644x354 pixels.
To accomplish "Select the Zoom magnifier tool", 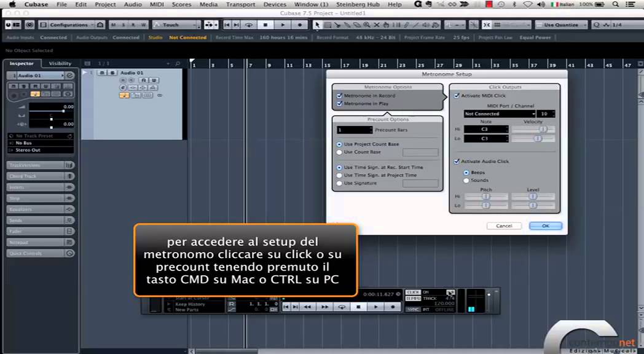I will (367, 25).
